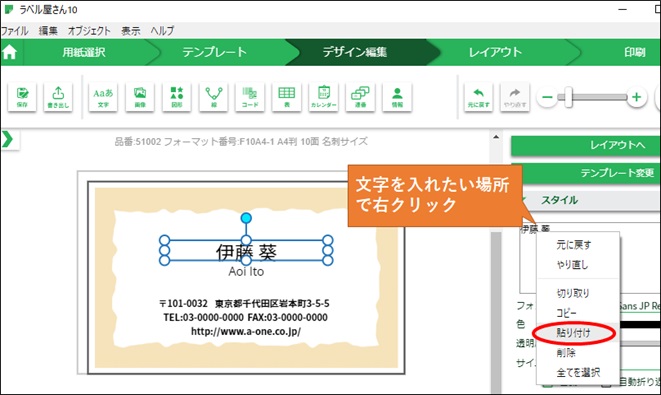The image size is (661, 395).
Task: Select the Line (線) tool icon
Action: click(x=214, y=97)
